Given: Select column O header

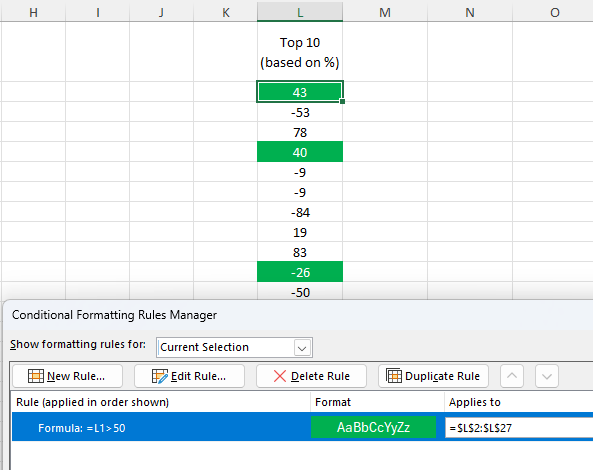Looking at the screenshot, I should point(554,12).
